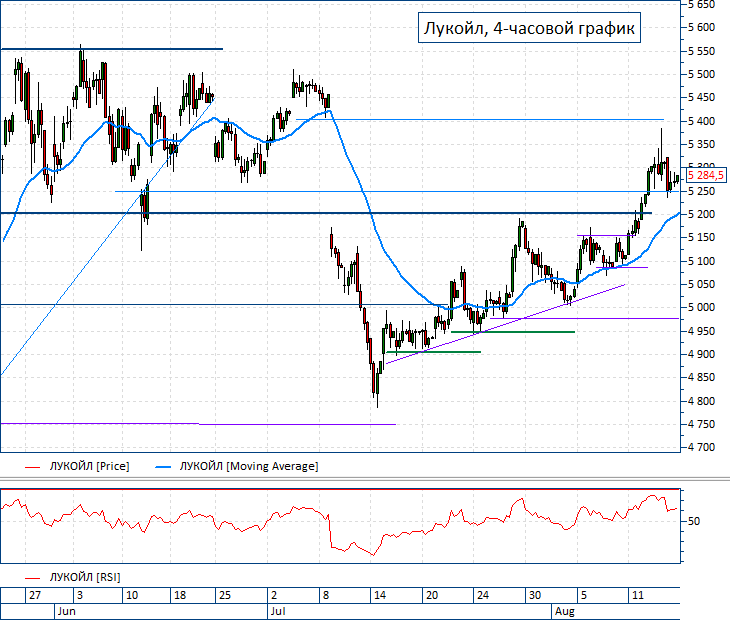Screen dimensions: 730x622
Task: Click the red RSI legend line marker
Action: tap(33, 578)
